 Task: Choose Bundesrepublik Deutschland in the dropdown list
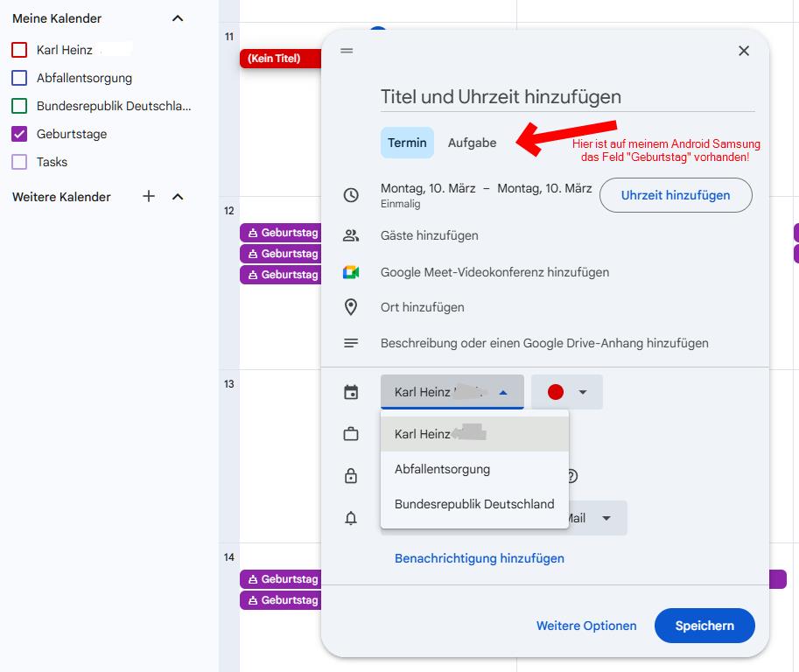(474, 504)
